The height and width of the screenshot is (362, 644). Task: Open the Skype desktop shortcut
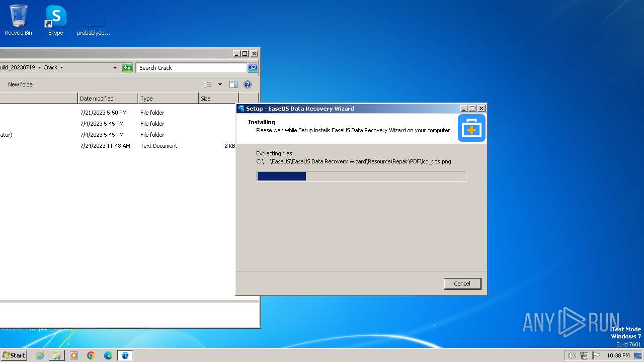(56, 20)
